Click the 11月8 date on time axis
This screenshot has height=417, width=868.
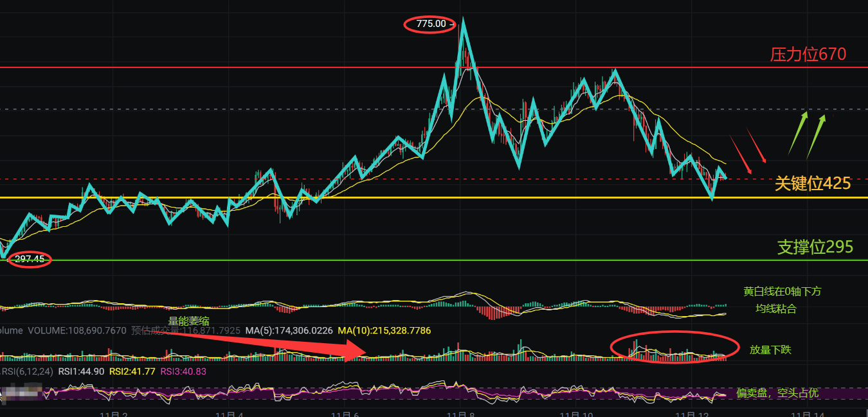(460, 414)
